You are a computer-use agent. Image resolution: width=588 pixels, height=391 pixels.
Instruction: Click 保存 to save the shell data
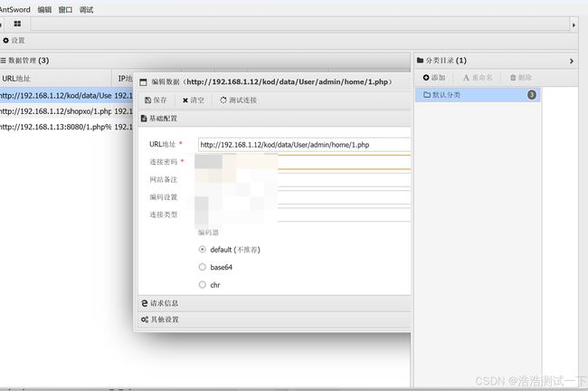tap(156, 100)
